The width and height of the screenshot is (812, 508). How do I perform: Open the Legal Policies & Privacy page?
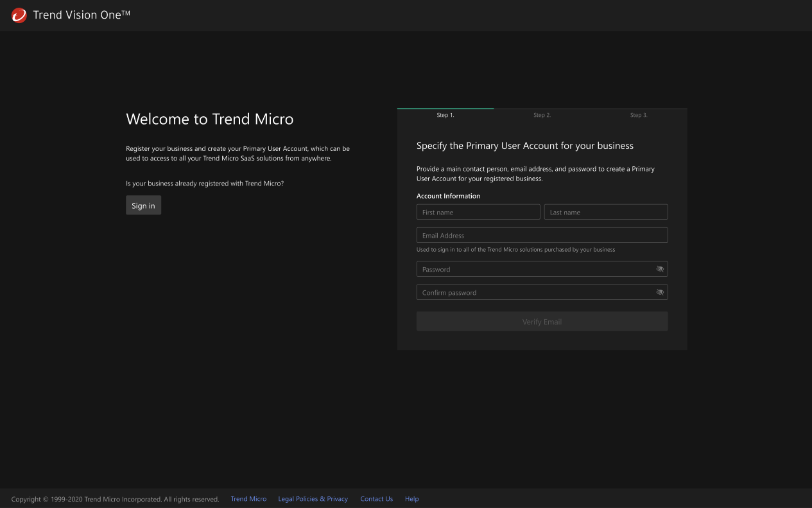click(x=313, y=498)
